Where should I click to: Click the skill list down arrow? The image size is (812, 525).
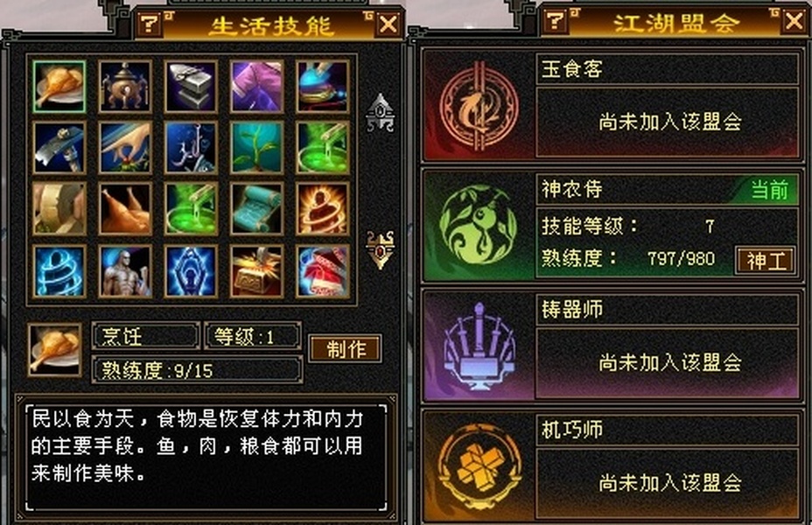click(x=380, y=249)
